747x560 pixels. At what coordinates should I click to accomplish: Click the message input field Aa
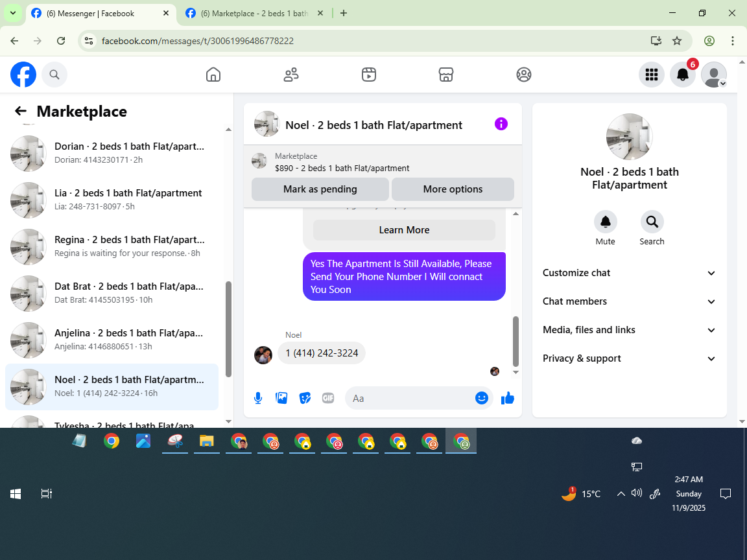[x=410, y=398]
